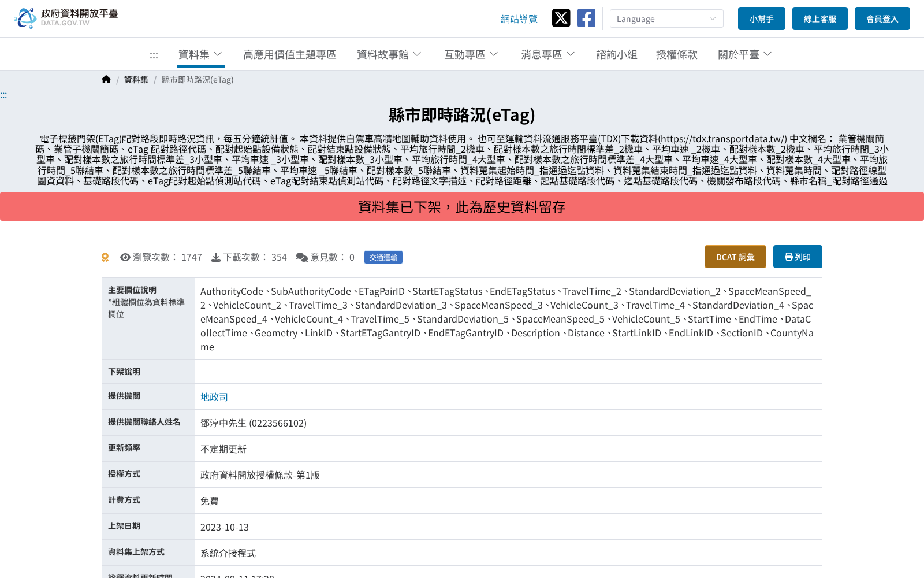
Task: Select contact name 鄧淳中先生 (0223566102)
Action: coord(254,423)
